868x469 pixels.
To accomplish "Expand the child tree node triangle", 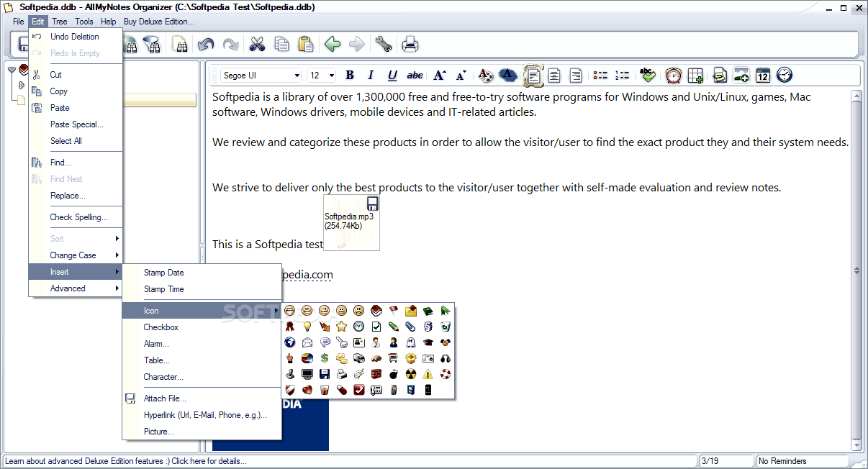I will [22, 85].
